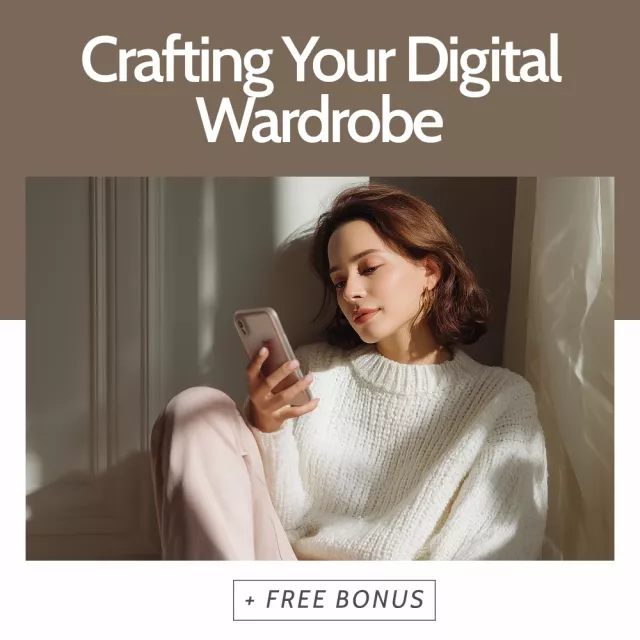Select the word Your in the title
The image size is (640, 640).
click(x=339, y=59)
